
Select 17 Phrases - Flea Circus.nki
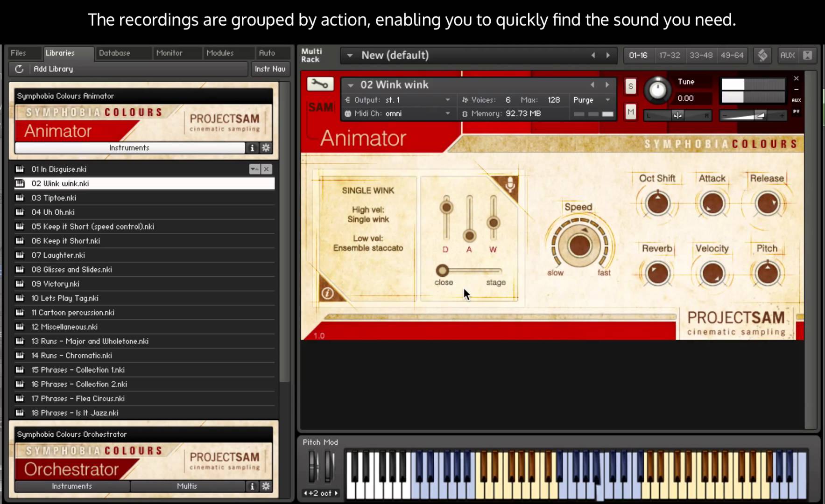coord(144,399)
